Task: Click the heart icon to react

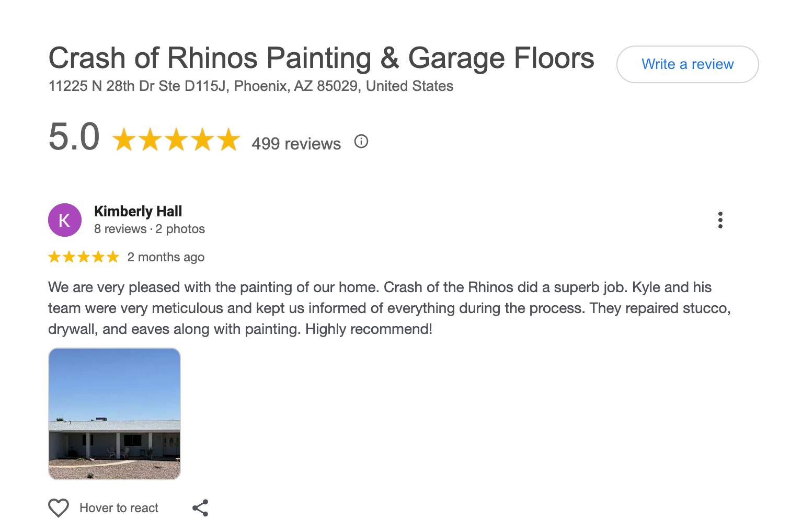Action: click(59, 507)
